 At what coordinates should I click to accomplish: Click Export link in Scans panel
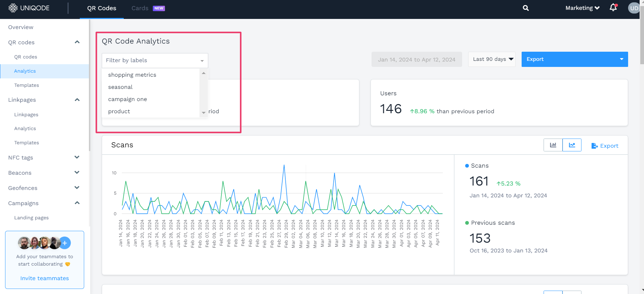605,146
